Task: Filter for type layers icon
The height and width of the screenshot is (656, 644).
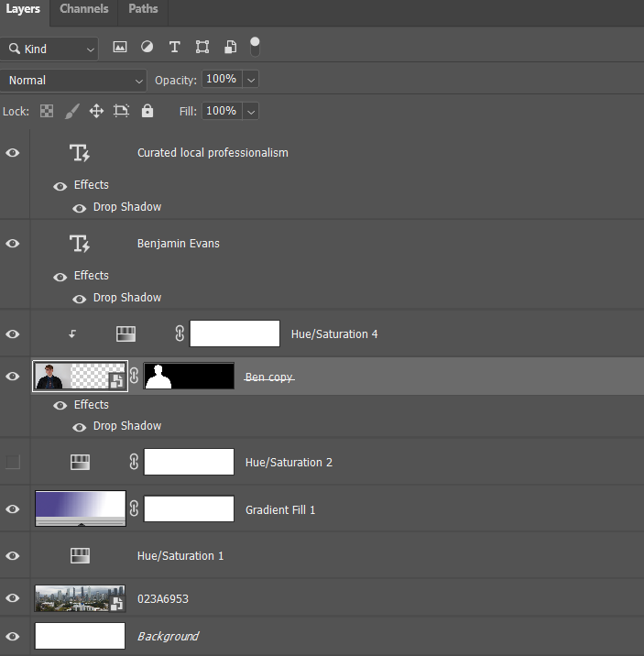Action: click(x=174, y=48)
